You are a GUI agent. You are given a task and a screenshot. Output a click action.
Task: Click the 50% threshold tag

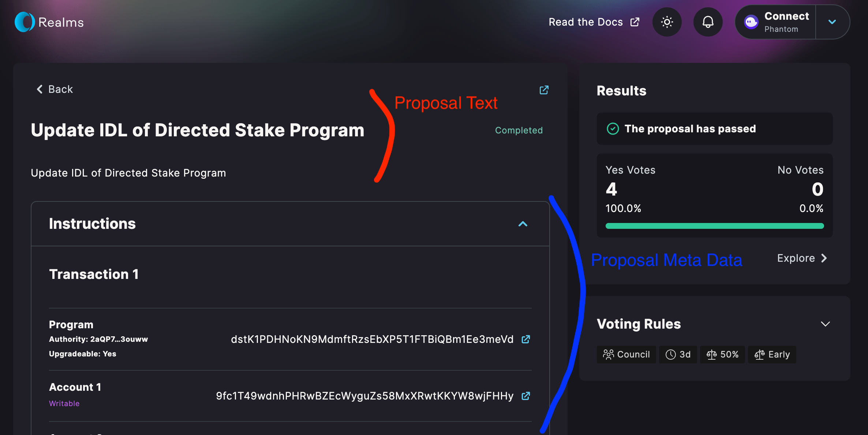coord(722,354)
